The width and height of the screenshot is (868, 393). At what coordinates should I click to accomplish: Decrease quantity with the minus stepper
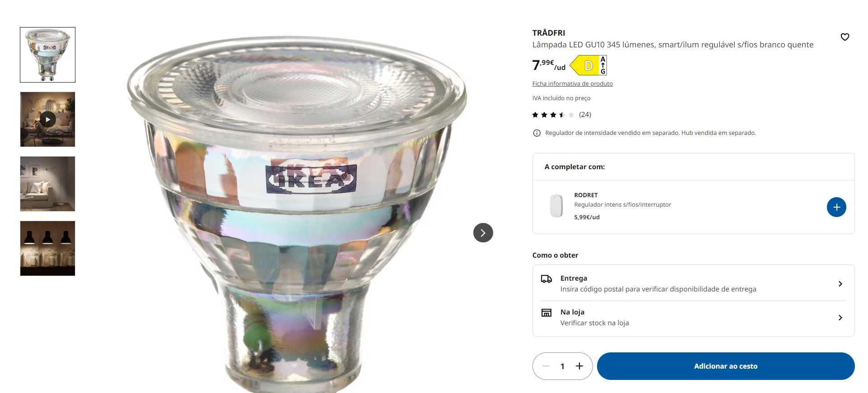tap(546, 366)
